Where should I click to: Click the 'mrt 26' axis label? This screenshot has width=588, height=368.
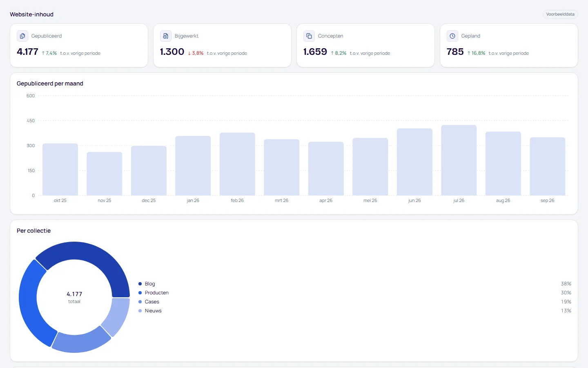[282, 201]
